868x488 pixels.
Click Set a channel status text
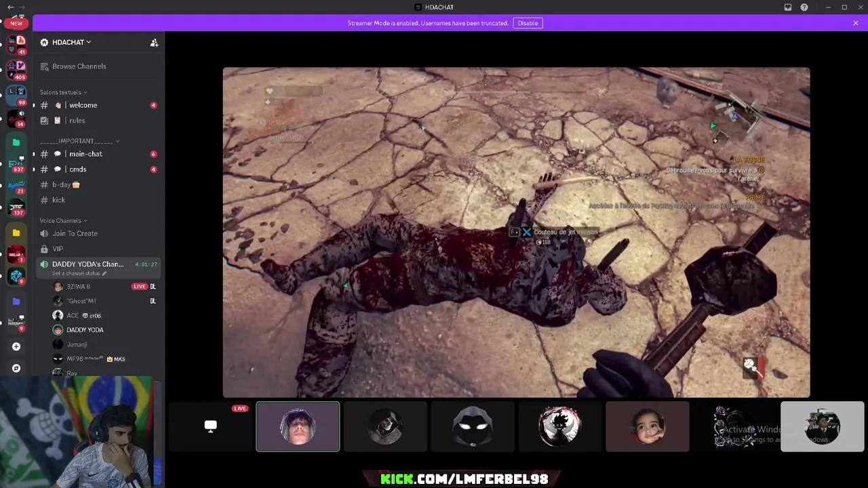[77, 274]
